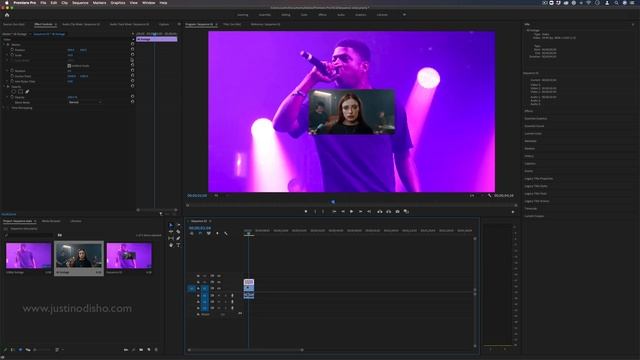Switch Project panel to List view
The height and width of the screenshot is (360, 640).
(13, 349)
